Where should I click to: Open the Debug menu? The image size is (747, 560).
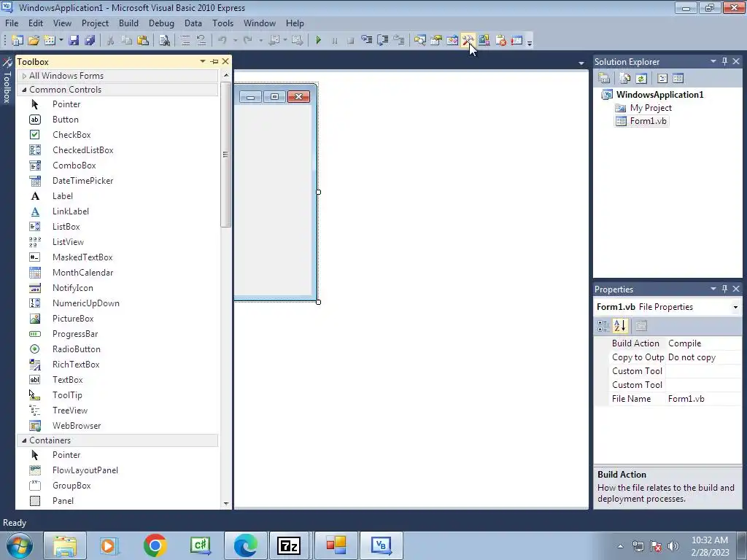click(x=161, y=23)
